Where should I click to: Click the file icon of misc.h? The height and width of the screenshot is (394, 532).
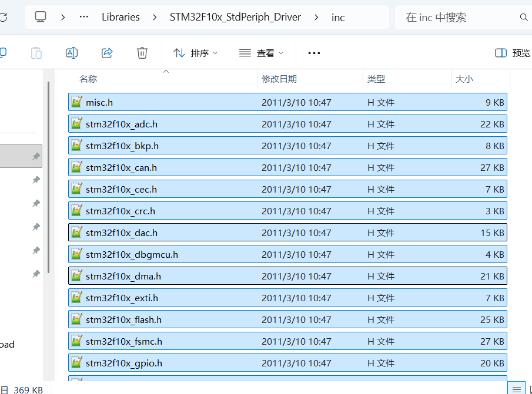[76, 102]
